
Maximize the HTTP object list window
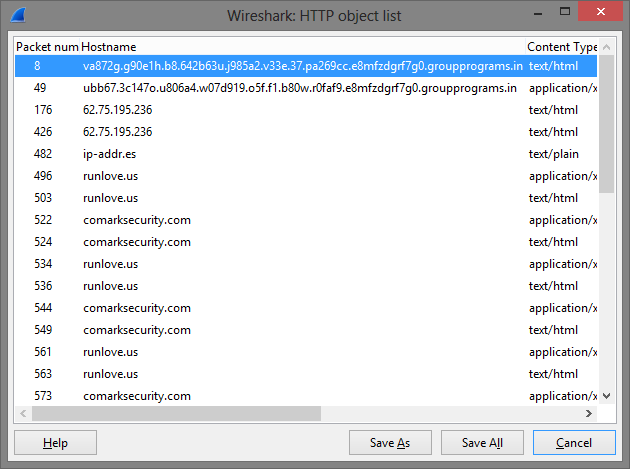pyautogui.click(x=565, y=12)
